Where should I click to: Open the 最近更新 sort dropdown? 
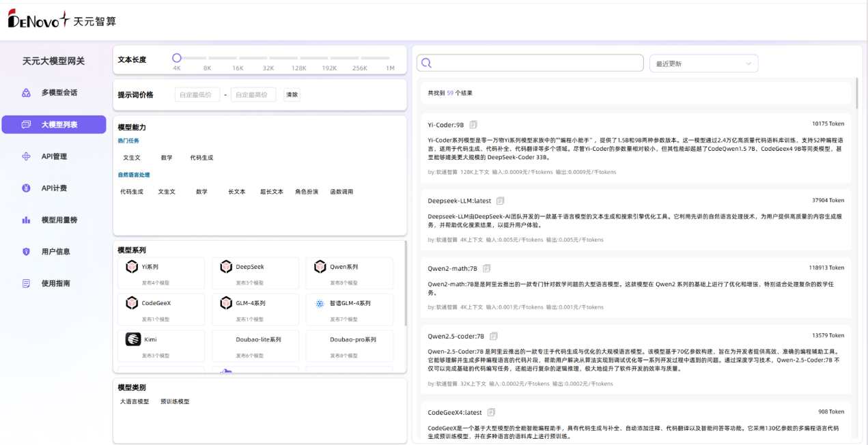click(x=703, y=62)
